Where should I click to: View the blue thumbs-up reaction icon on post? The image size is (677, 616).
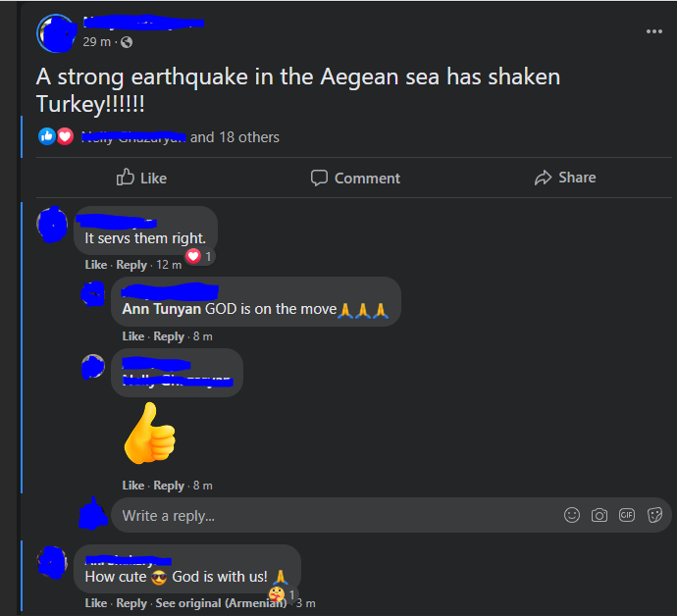tap(47, 136)
